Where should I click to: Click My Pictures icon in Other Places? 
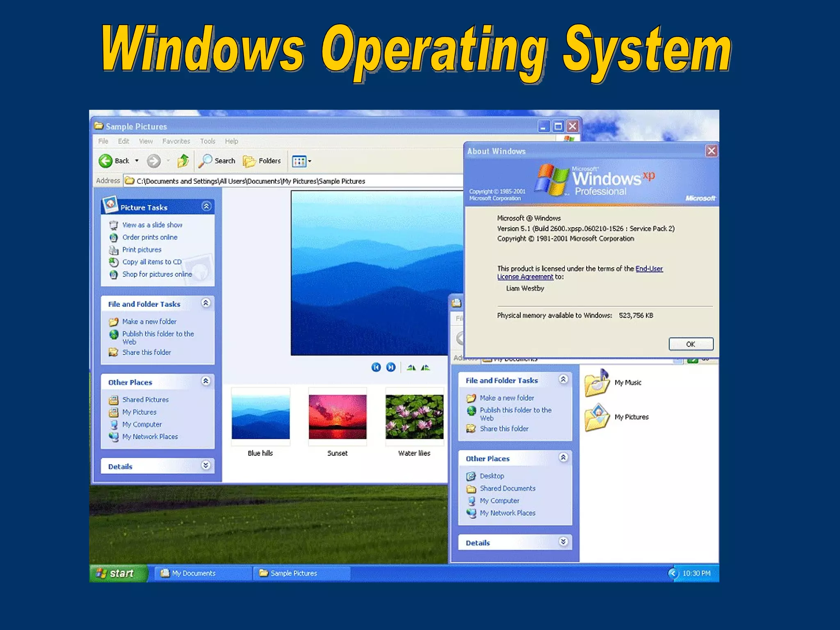pos(114,412)
